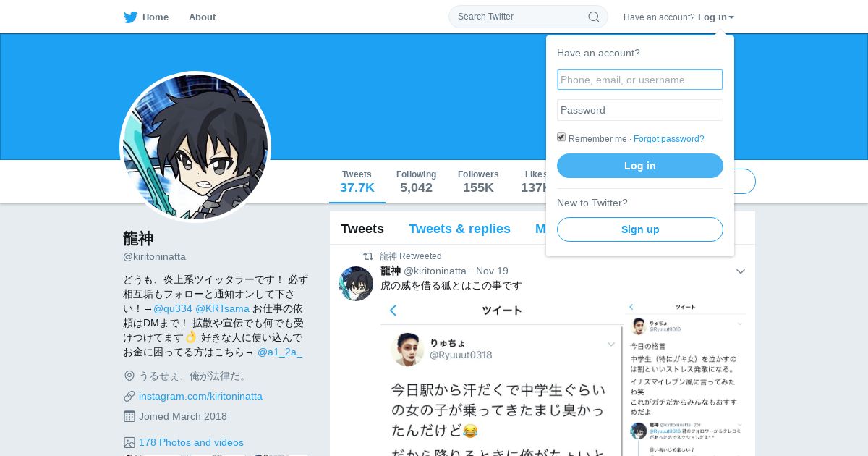
Task: Open the Following count 5,042
Action: point(416,182)
